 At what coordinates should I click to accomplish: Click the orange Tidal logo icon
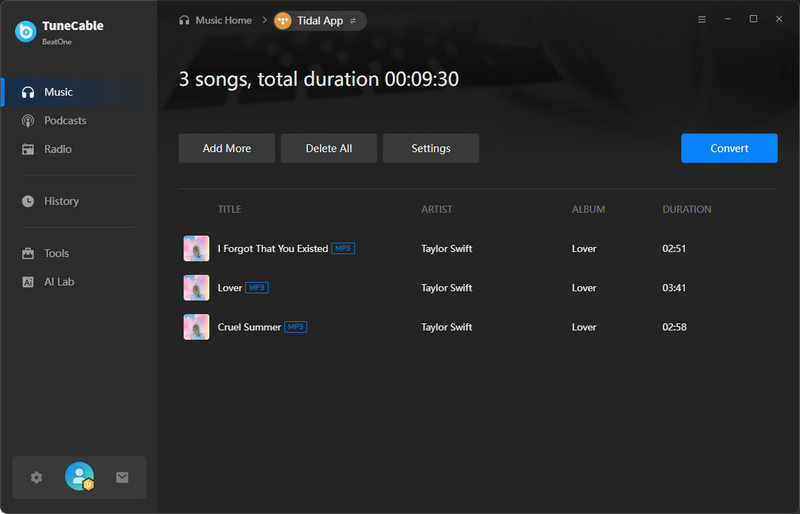pyautogui.click(x=283, y=21)
